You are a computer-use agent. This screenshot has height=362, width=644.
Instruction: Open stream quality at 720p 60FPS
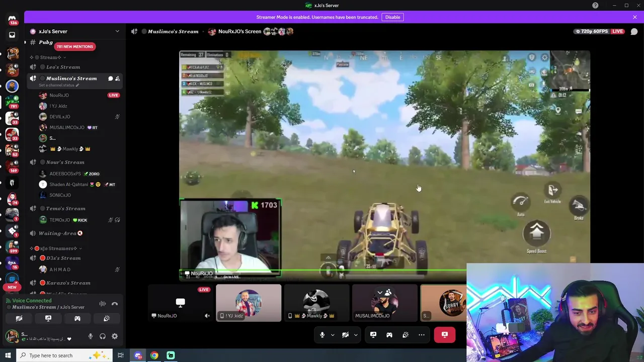[592, 31]
